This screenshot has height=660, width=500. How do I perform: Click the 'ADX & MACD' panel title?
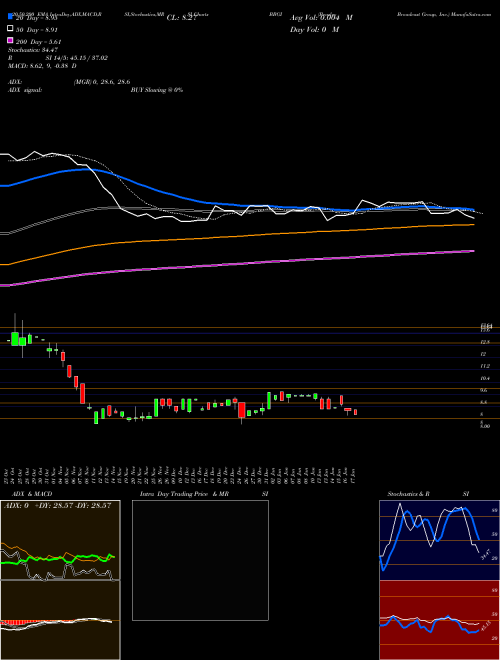pos(32,494)
